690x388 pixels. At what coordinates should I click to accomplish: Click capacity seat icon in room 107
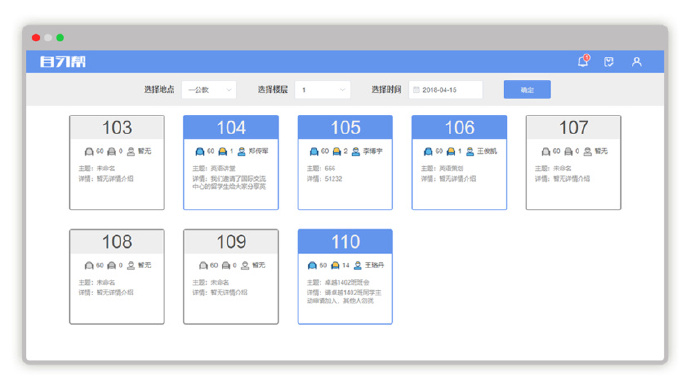546,151
